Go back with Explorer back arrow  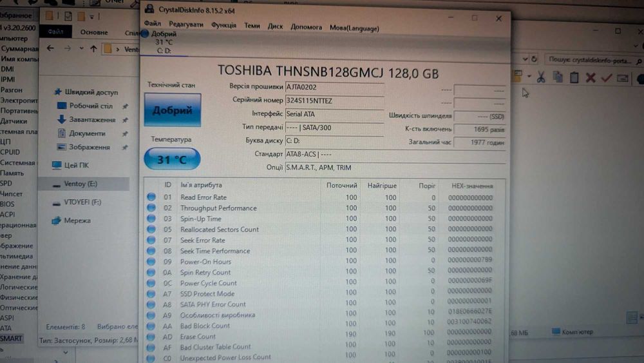tap(50, 48)
